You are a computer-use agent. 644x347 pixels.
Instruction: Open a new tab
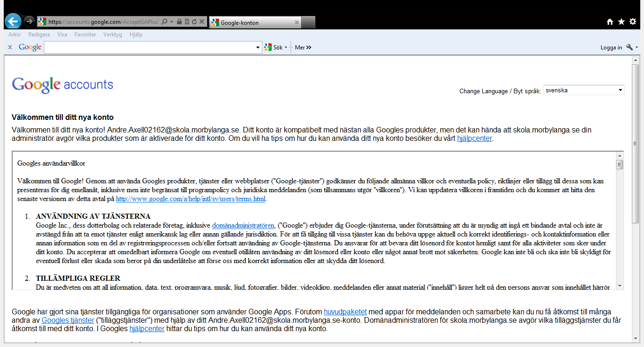(308, 22)
